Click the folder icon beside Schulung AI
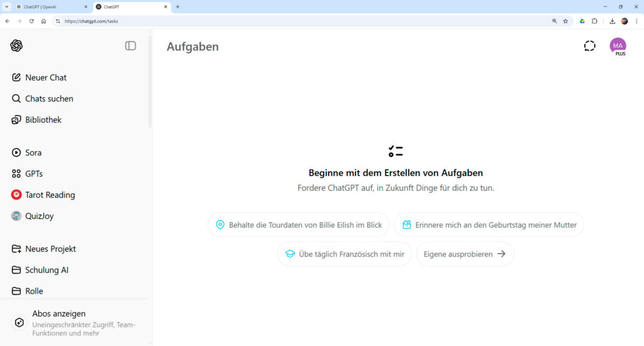This screenshot has height=346, width=644. [16, 270]
